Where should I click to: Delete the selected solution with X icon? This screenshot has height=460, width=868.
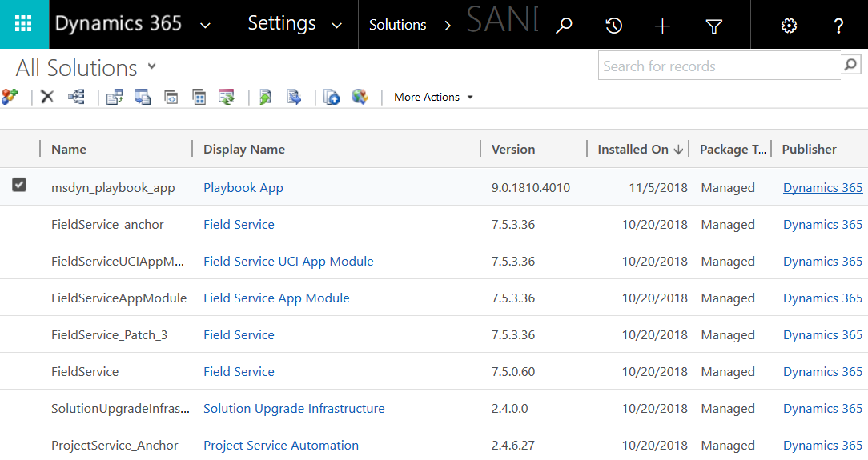(x=47, y=98)
